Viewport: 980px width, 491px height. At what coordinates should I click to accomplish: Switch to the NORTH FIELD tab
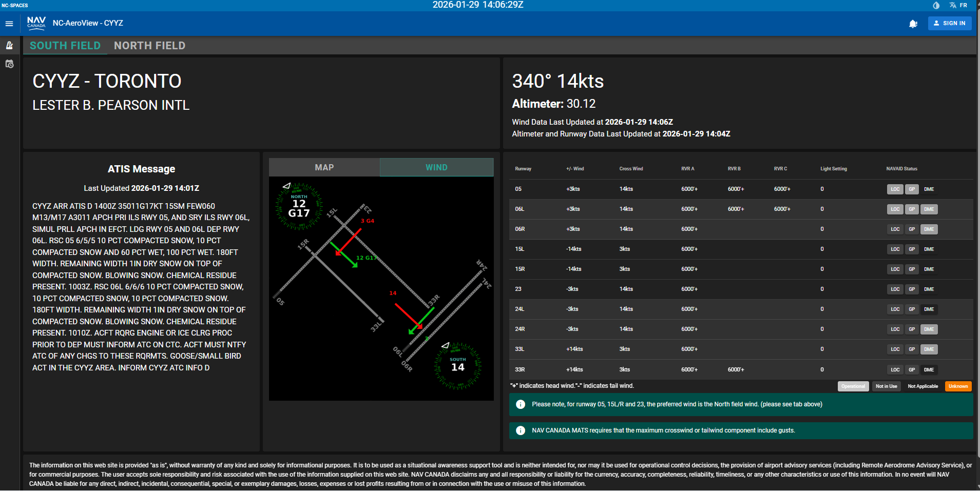coord(149,46)
